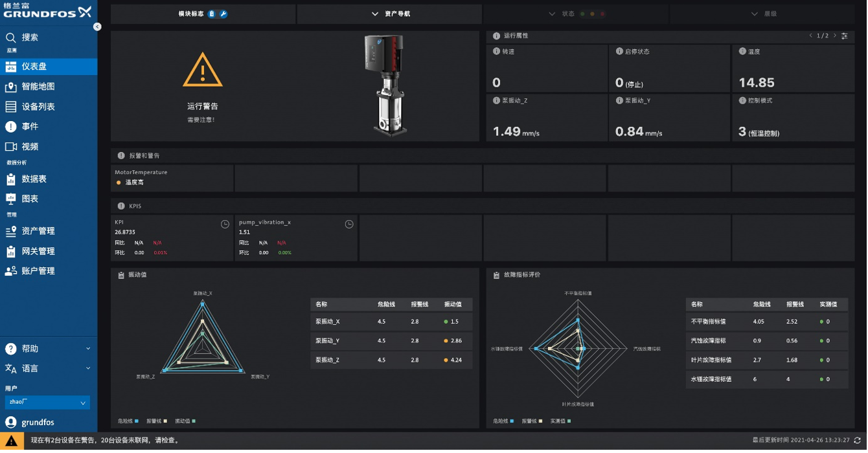Click the orange warning triangle 运行警告

click(203, 70)
